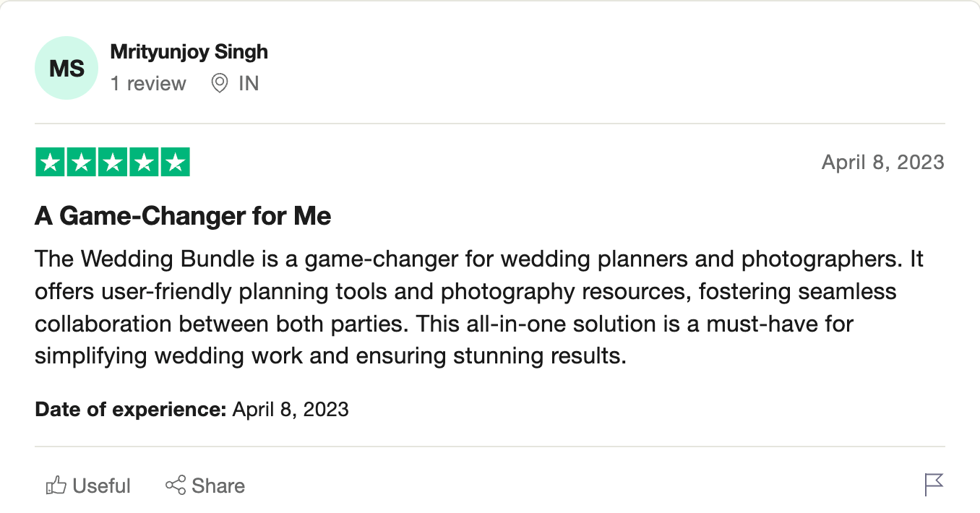Image resolution: width=980 pixels, height=513 pixels.
Task: Mark the review as Useful via its label
Action: [x=102, y=486]
